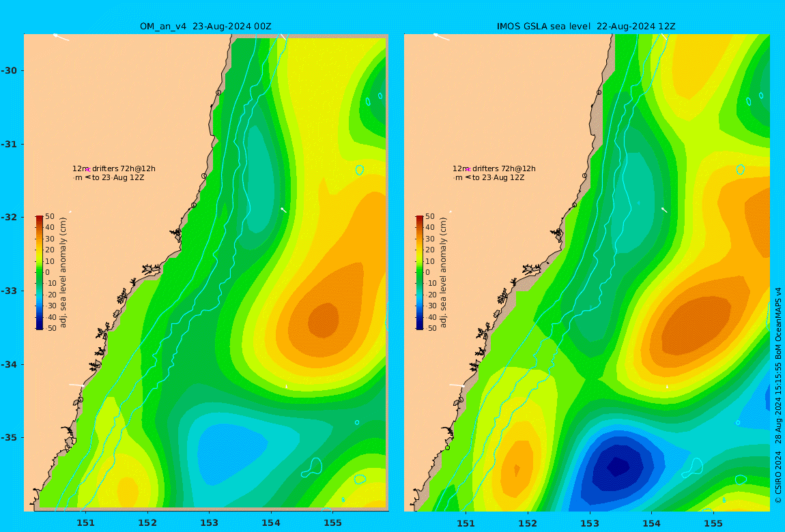Click longitude label 154 under the IMOS GSLA map

[x=651, y=523]
